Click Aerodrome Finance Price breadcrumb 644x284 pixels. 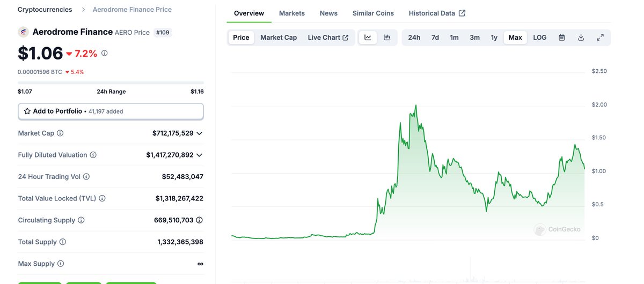(x=132, y=10)
